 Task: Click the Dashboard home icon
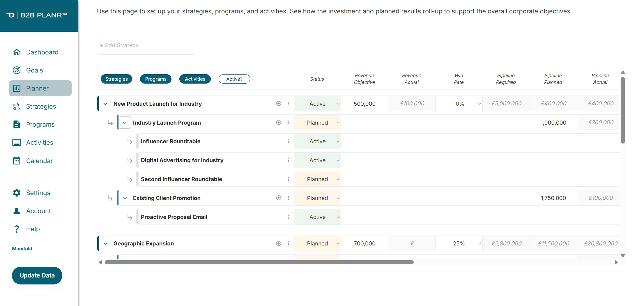point(17,52)
